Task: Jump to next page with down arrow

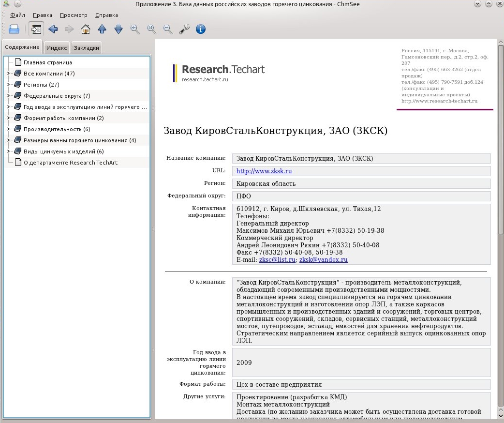Action: pos(119,29)
